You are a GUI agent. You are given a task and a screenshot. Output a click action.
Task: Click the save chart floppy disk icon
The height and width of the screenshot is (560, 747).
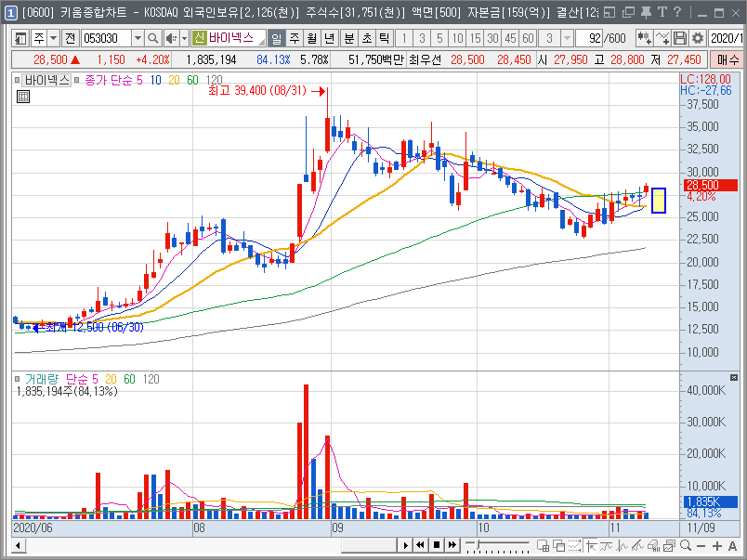coord(680,38)
